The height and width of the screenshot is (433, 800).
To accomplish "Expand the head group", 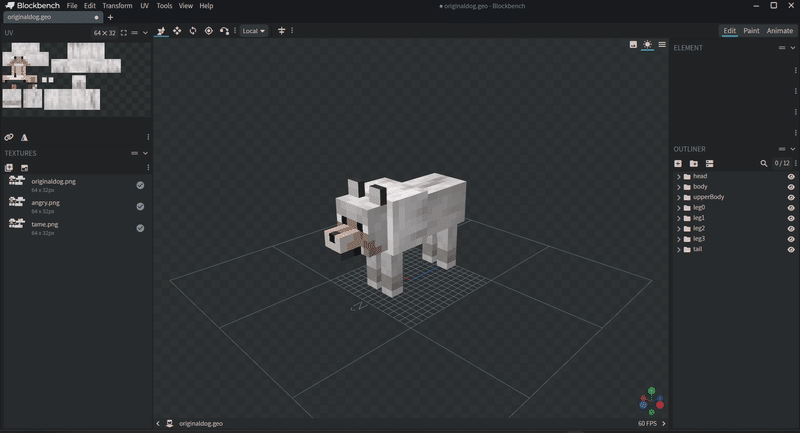I will (679, 176).
